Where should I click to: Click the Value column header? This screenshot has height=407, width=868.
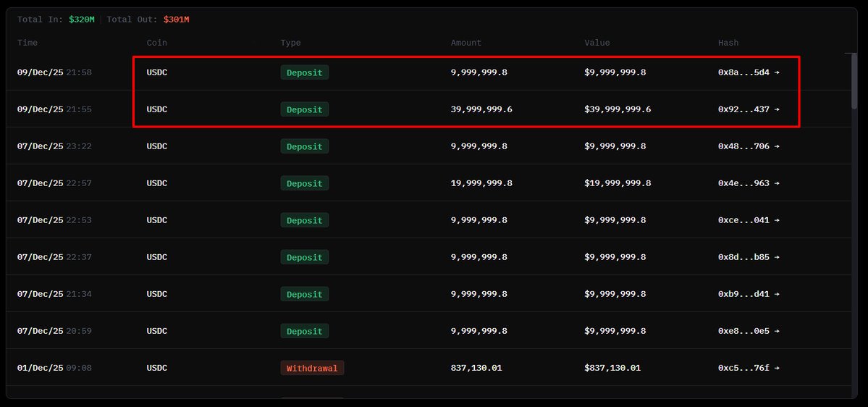click(597, 43)
